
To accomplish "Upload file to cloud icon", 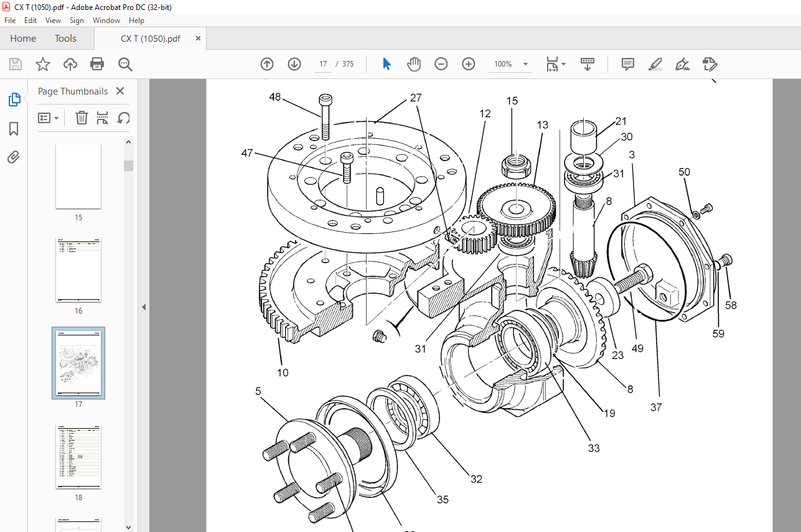I will pos(70,64).
